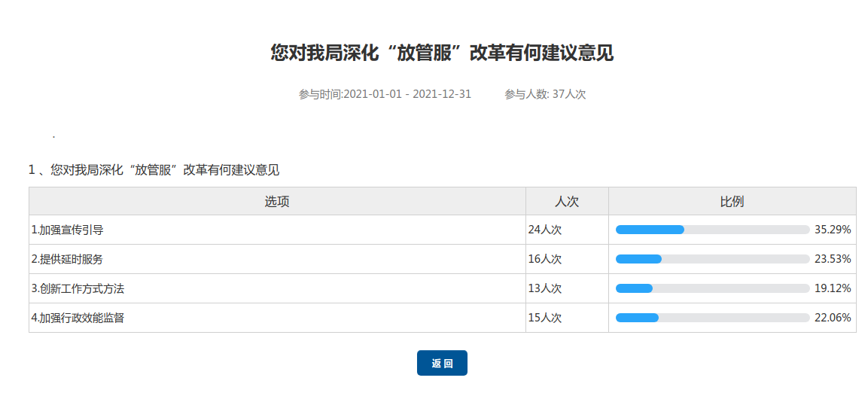Click the bold survey title at top

442,53
